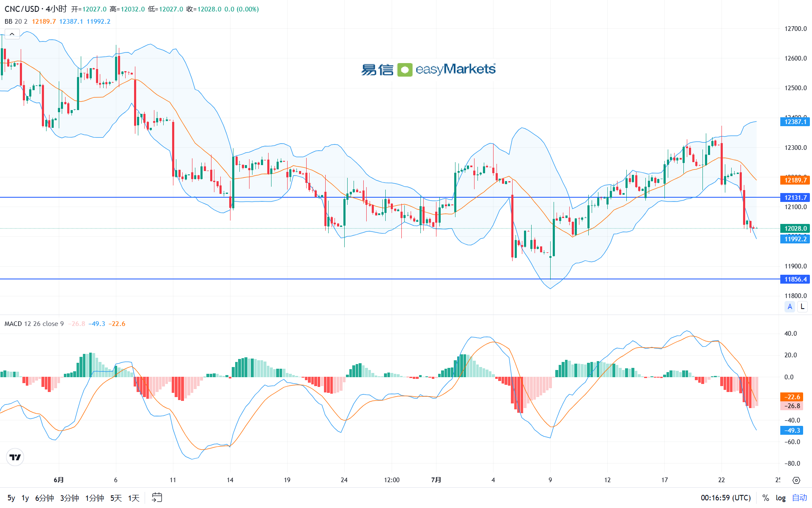Select the 5天 range
812x508 pixels.
coord(116,498)
